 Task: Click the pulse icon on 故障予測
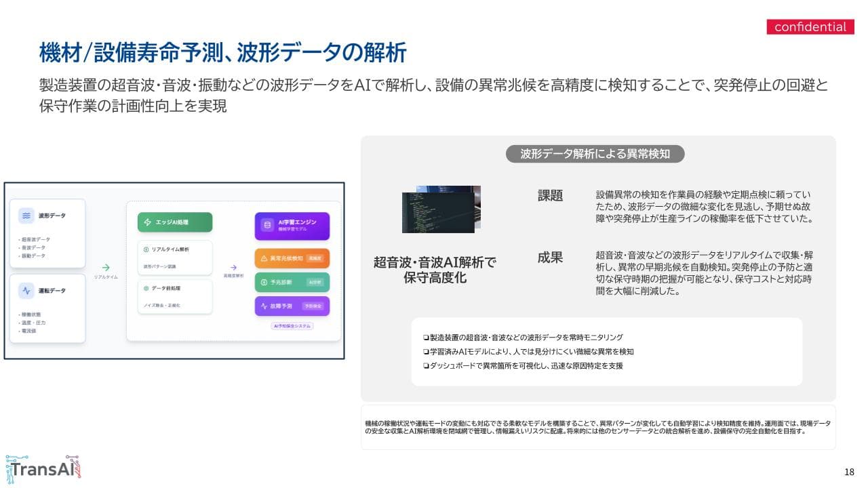pyautogui.click(x=264, y=306)
